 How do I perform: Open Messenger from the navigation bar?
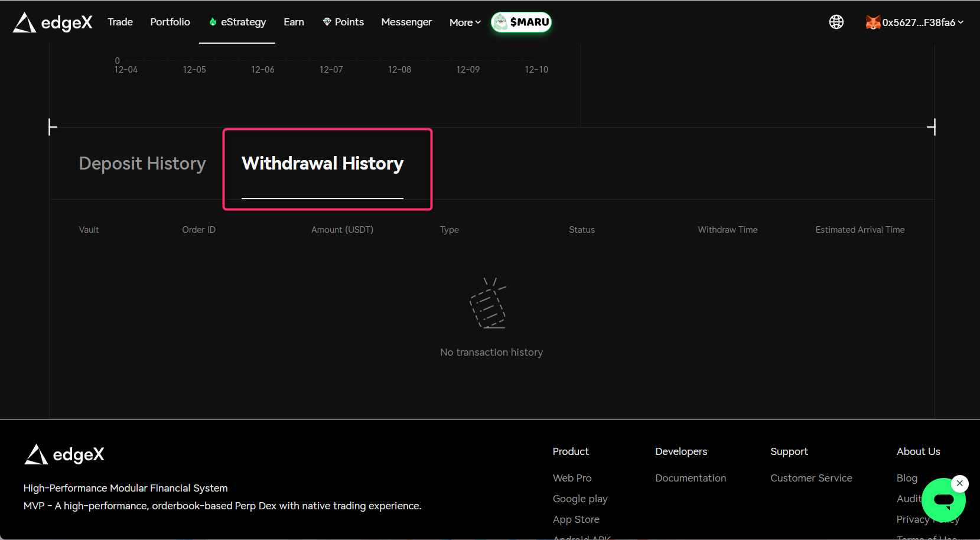coord(406,22)
